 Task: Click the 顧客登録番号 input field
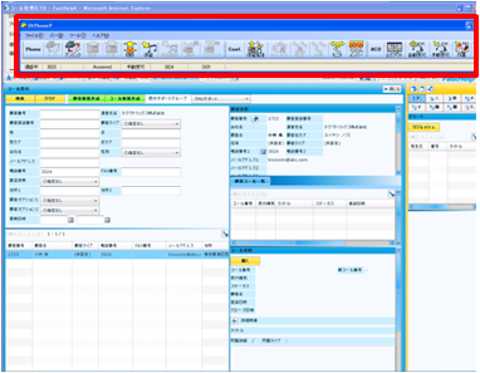click(x=70, y=123)
